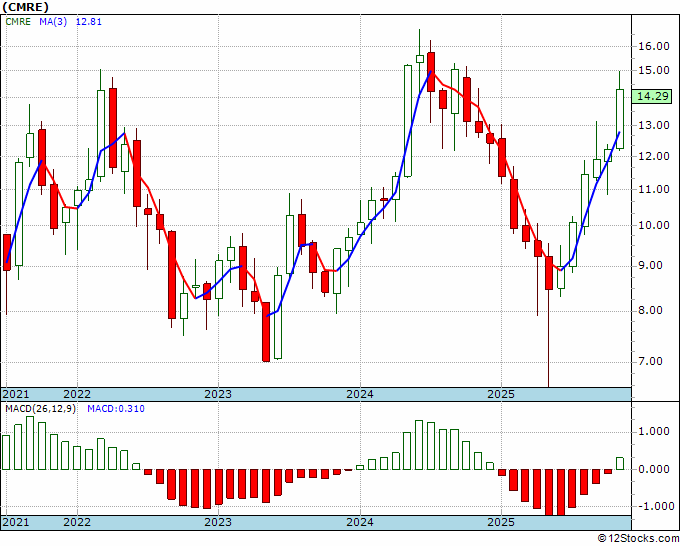
Task: Click the 12.00 price axis label
Action: tap(654, 157)
